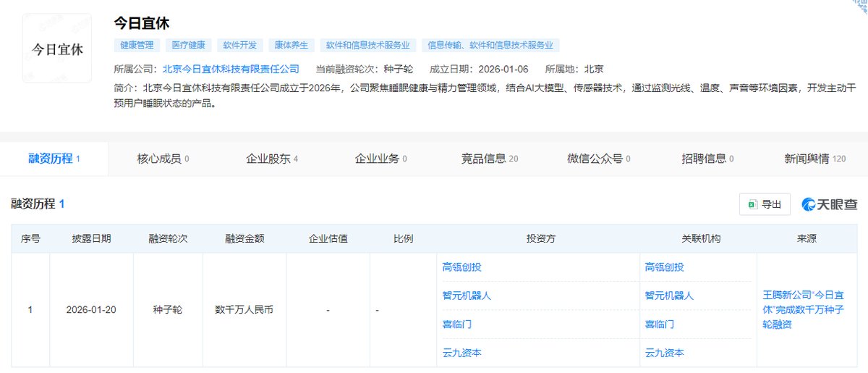Screen dimensions: 868x373
Task: Open 智元机器人 in the 关联机构 column
Action: pyautogui.click(x=669, y=296)
